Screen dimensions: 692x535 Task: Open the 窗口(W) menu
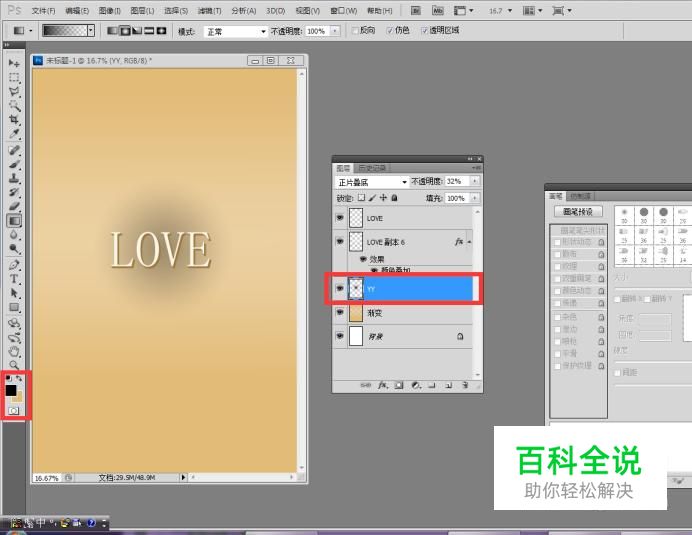[x=343, y=11]
